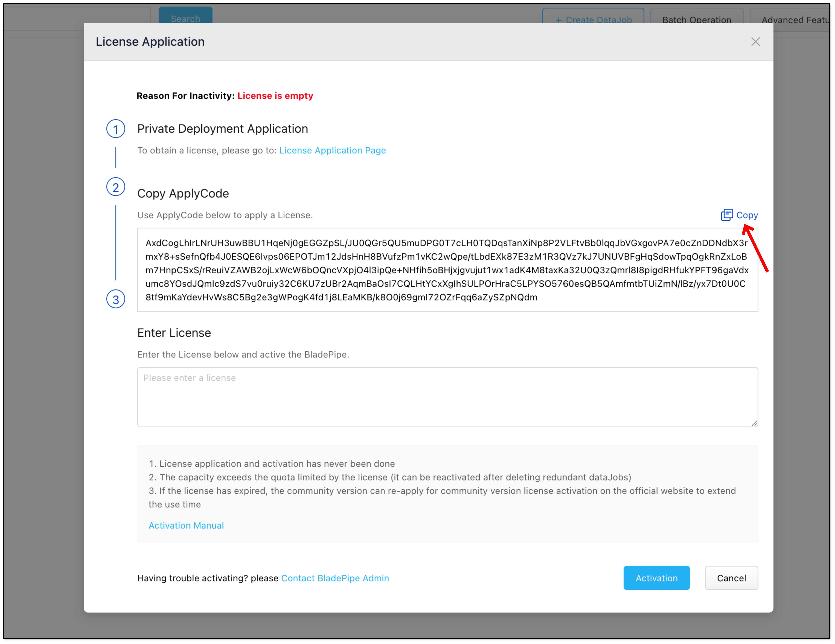This screenshot has height=644, width=835.
Task: Open the Activation Manual link
Action: 186,525
